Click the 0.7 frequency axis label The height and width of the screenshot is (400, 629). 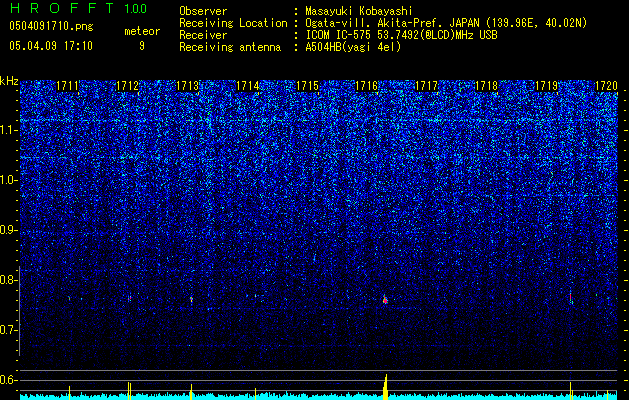pos(8,330)
